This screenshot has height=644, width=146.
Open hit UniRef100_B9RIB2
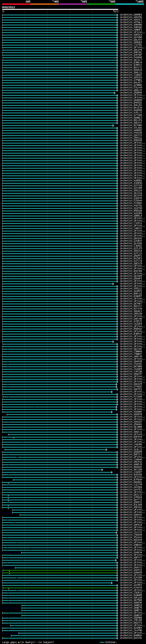point(131,53)
